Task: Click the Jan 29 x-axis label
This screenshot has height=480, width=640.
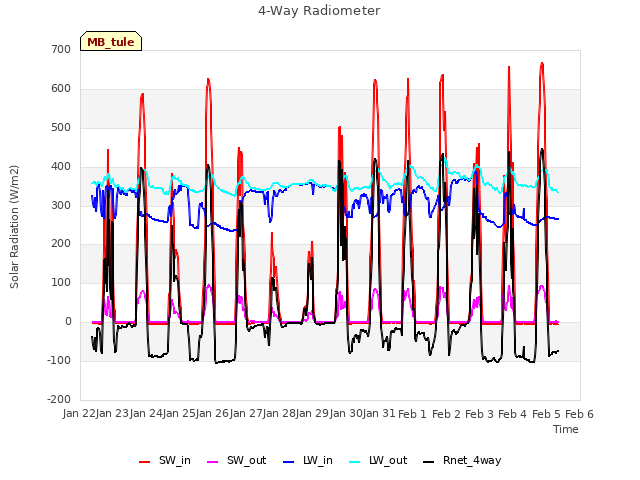Action: click(312, 414)
